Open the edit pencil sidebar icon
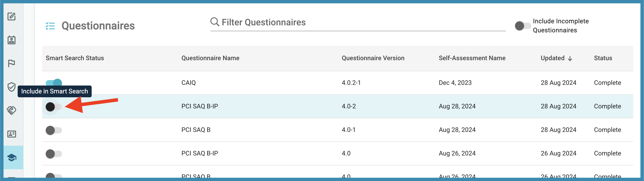644x181 pixels. 12,17
